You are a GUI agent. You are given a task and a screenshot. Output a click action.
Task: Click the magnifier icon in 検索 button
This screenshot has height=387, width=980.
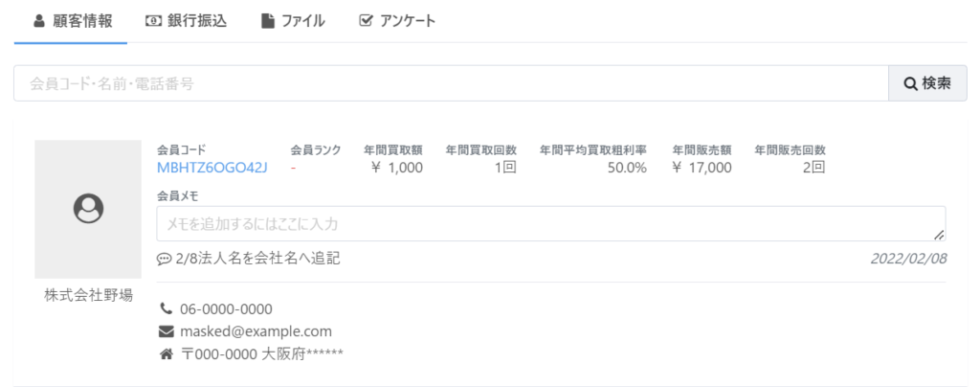(x=911, y=83)
